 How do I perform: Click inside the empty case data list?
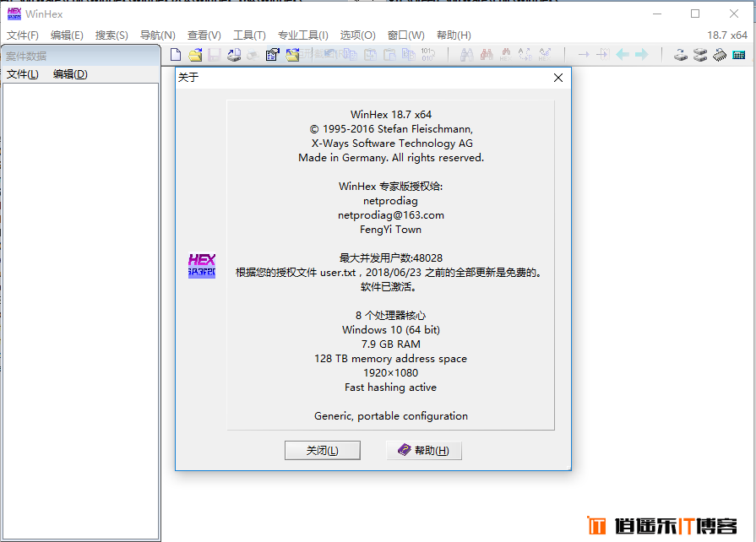pos(80,311)
